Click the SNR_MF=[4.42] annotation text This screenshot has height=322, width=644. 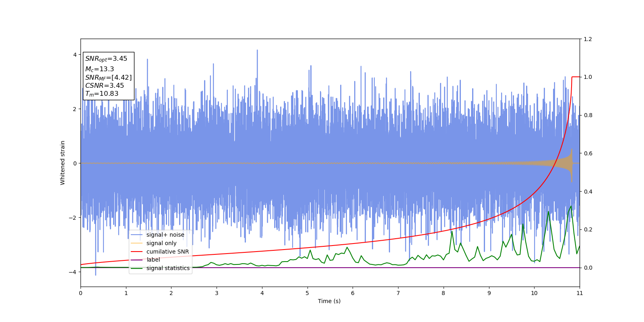(108, 77)
